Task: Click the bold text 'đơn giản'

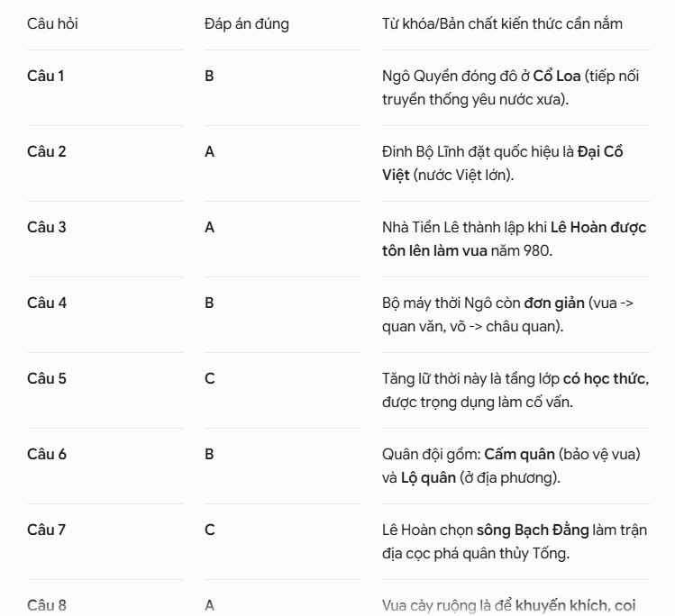Action: click(554, 303)
